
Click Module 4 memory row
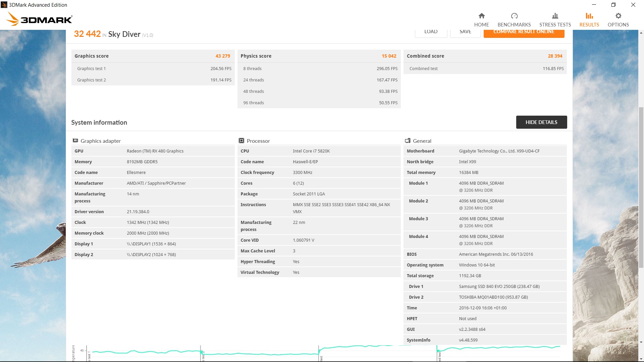point(485,240)
